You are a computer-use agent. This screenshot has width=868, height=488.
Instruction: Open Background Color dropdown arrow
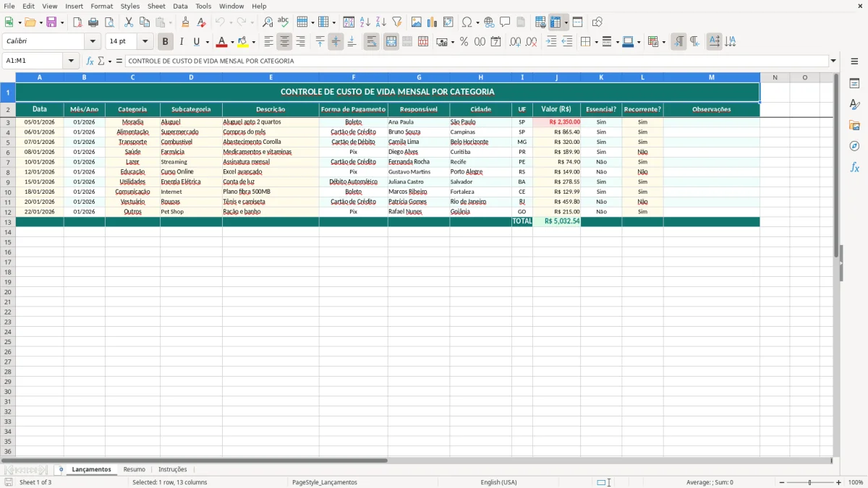point(253,42)
